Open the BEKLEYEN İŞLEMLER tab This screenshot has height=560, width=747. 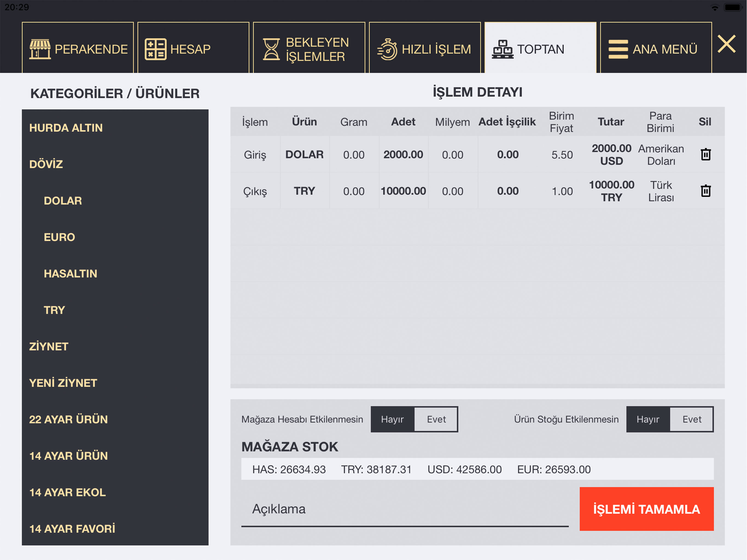pos(309,48)
